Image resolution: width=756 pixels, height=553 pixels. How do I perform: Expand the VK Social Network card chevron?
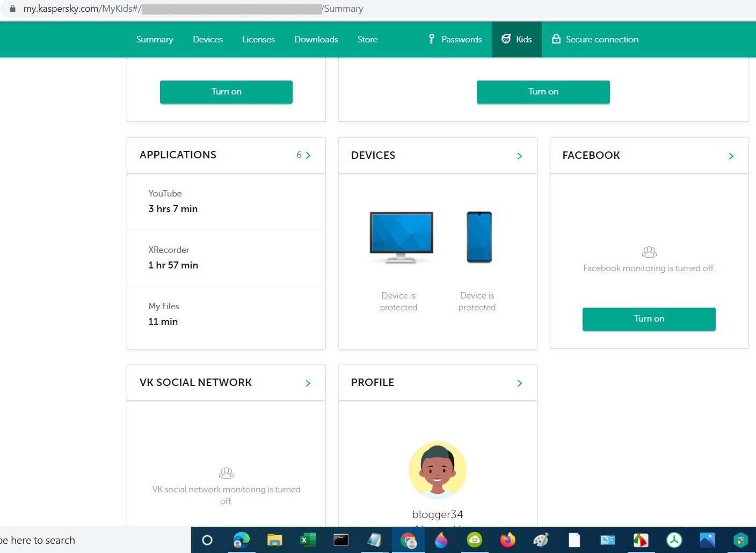point(308,383)
